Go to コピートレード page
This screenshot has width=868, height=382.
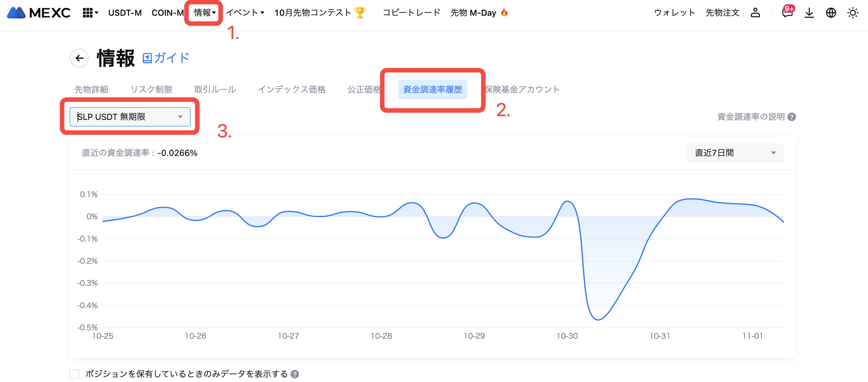coord(411,13)
